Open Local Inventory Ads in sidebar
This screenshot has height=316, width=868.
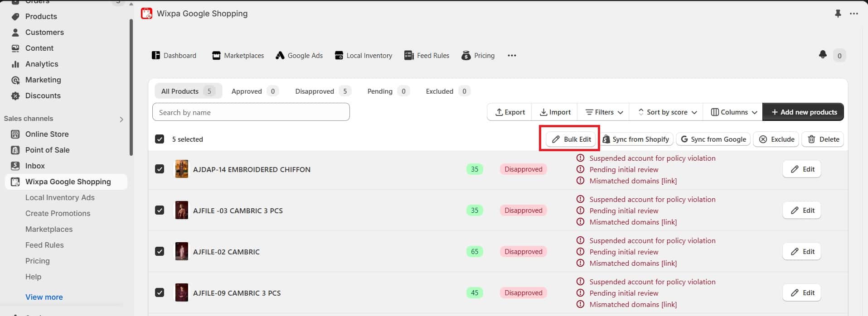coord(60,197)
